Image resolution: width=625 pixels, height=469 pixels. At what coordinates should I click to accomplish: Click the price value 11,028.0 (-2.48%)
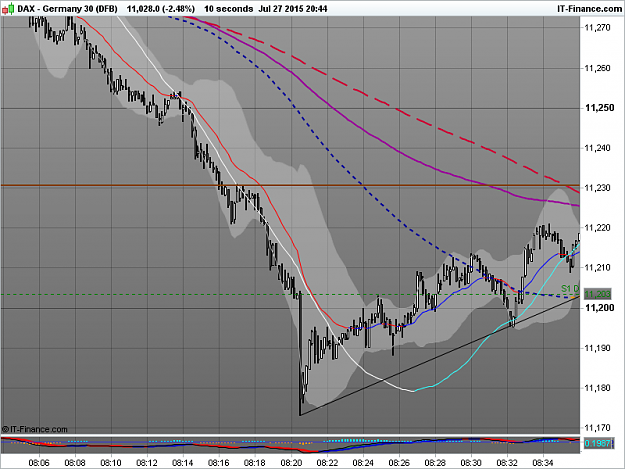click(161, 9)
